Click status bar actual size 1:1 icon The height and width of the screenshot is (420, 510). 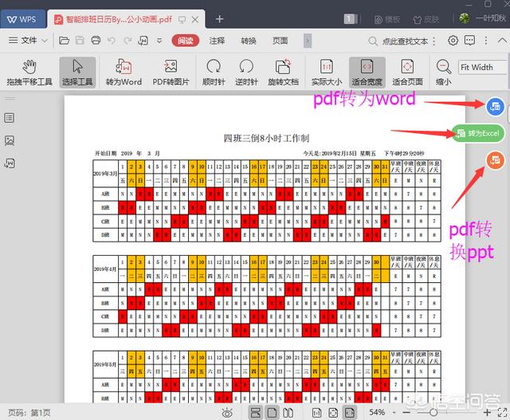point(317,413)
